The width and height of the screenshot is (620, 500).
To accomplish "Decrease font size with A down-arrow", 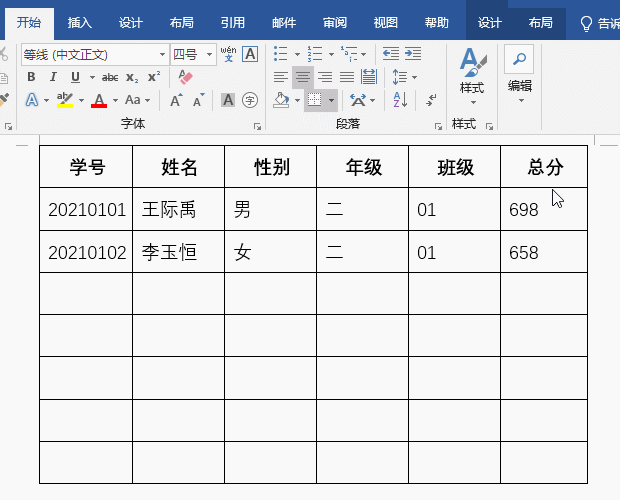I will [x=198, y=100].
